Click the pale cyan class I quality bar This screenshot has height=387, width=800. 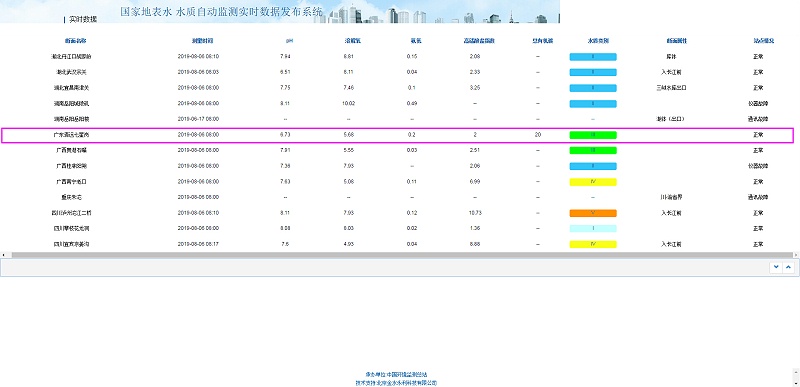click(x=593, y=228)
